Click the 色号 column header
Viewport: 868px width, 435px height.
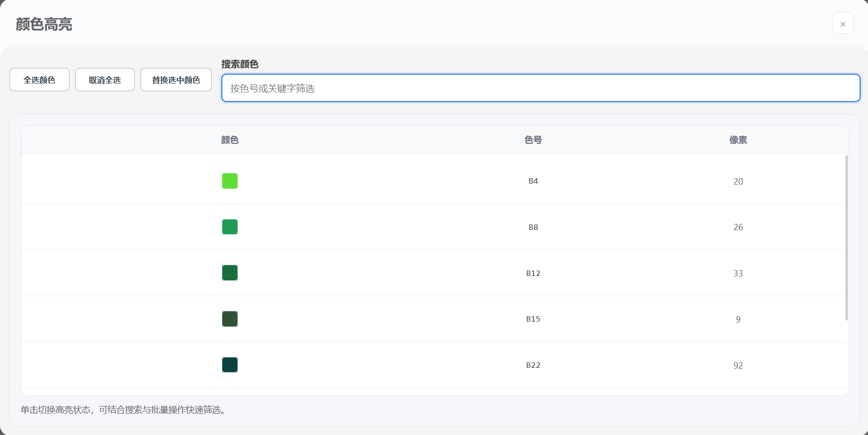pyautogui.click(x=533, y=140)
